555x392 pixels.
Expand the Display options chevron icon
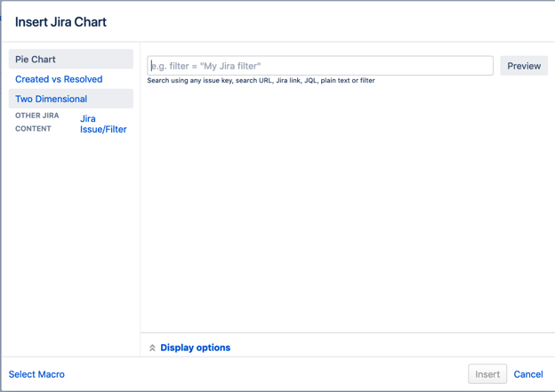(x=152, y=348)
